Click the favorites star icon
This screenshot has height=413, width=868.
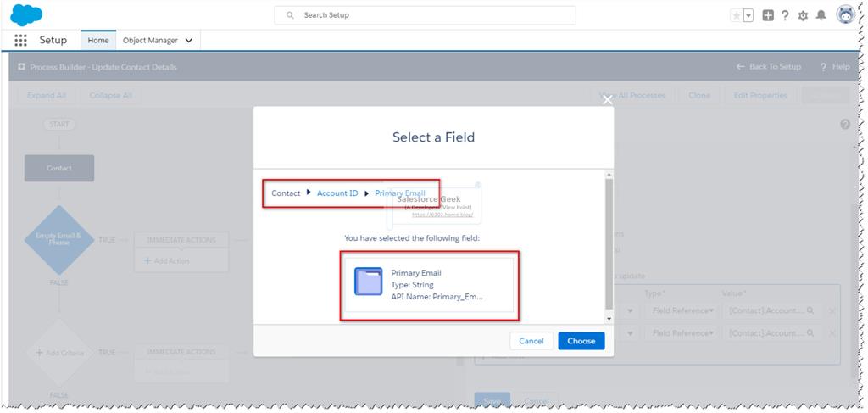737,15
